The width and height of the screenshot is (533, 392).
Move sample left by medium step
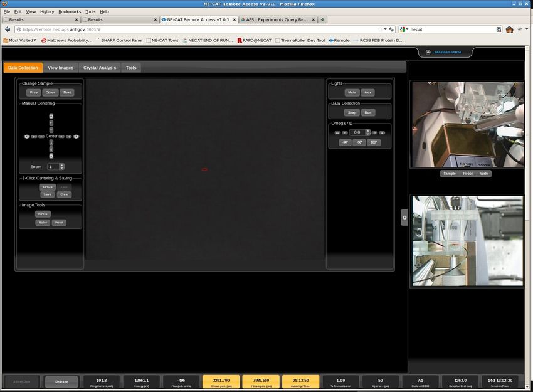click(34, 136)
